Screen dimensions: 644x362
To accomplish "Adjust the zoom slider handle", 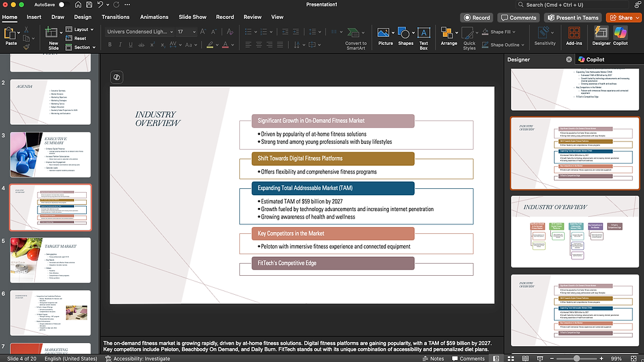I will tap(577, 358).
